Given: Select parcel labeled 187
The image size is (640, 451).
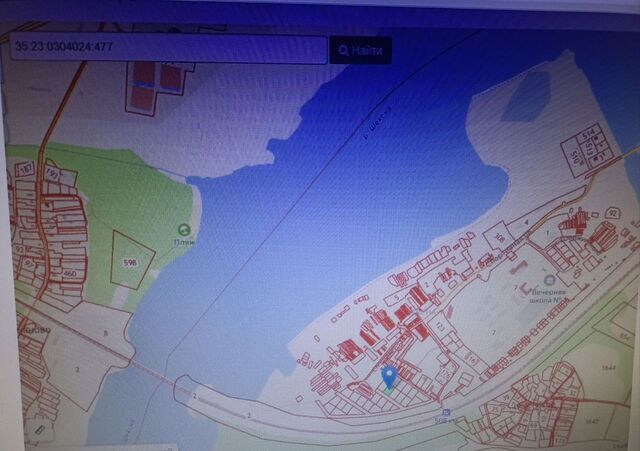Looking at the screenshot, I should point(26,168).
